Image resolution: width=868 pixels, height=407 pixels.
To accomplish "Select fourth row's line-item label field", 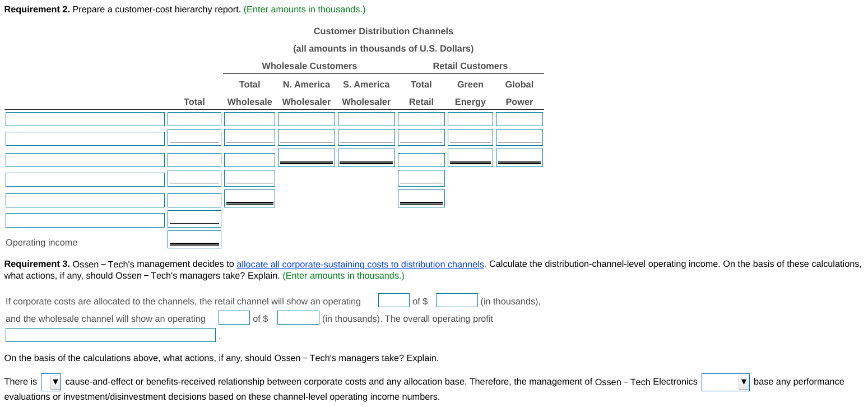I will tap(85, 179).
